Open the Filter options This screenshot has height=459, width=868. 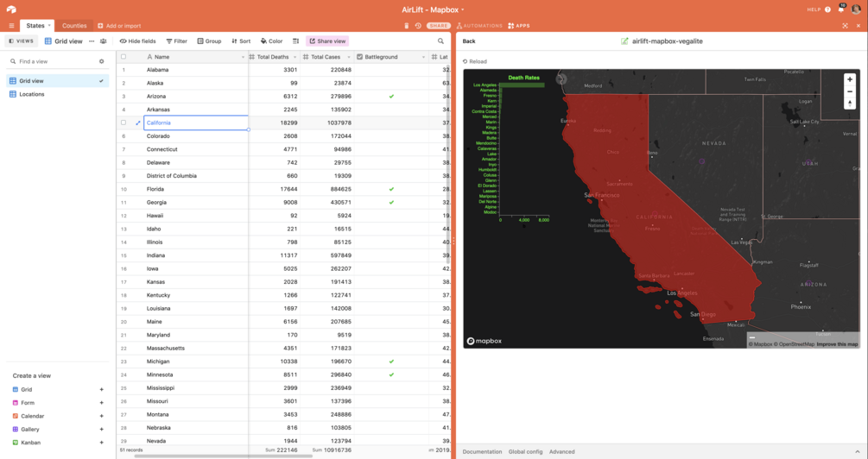click(x=176, y=41)
